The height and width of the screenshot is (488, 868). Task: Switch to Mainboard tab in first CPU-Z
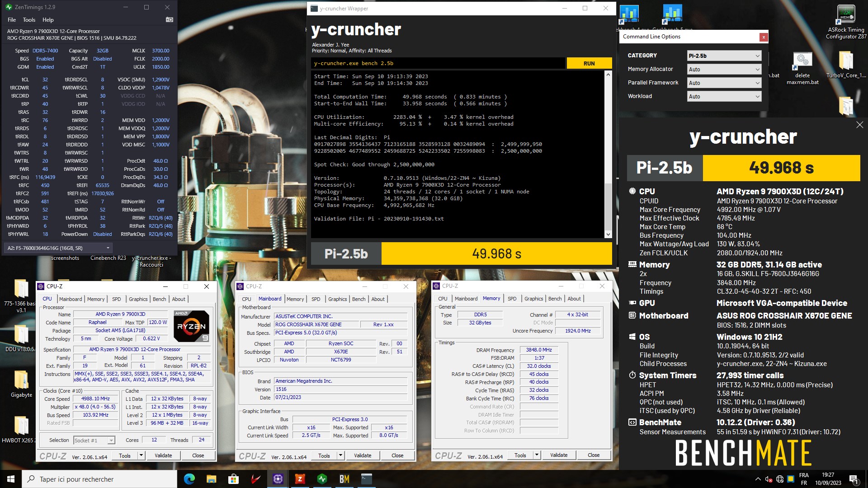coord(71,299)
